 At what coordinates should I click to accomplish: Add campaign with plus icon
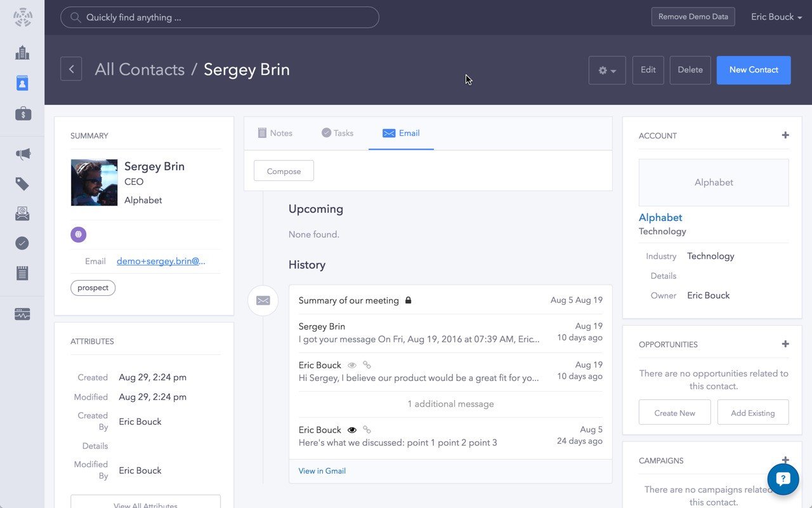point(785,460)
